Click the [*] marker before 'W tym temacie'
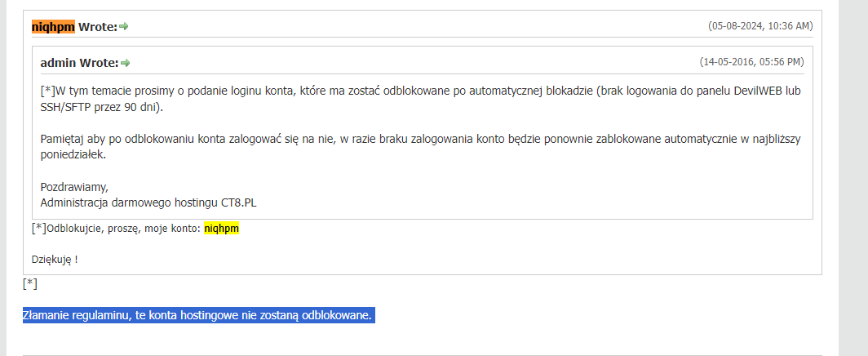Viewport: 868px width, 356px height. tap(47, 91)
